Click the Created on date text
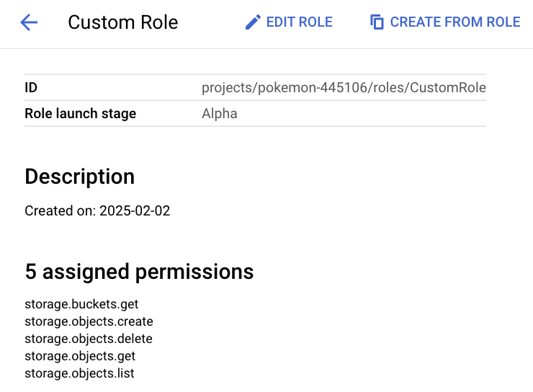The width and height of the screenshot is (533, 392). point(97,211)
